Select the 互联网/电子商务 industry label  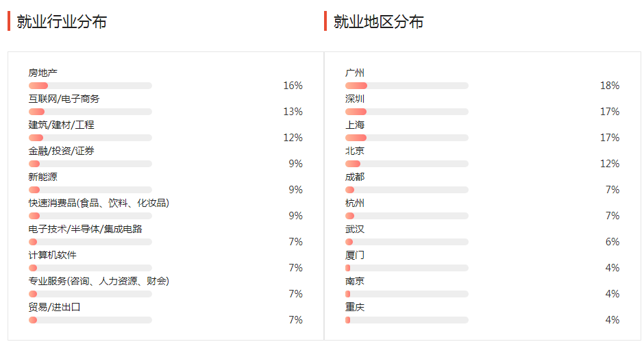(64, 99)
